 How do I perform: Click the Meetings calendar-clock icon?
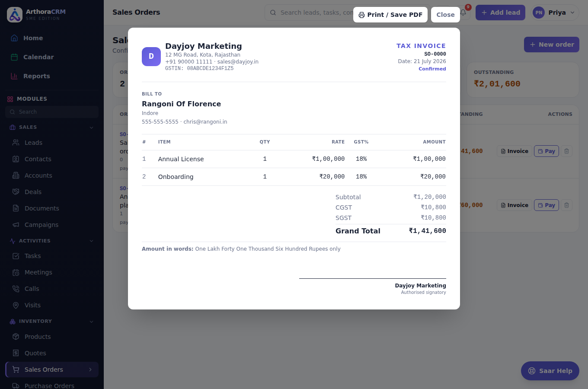(x=16, y=272)
